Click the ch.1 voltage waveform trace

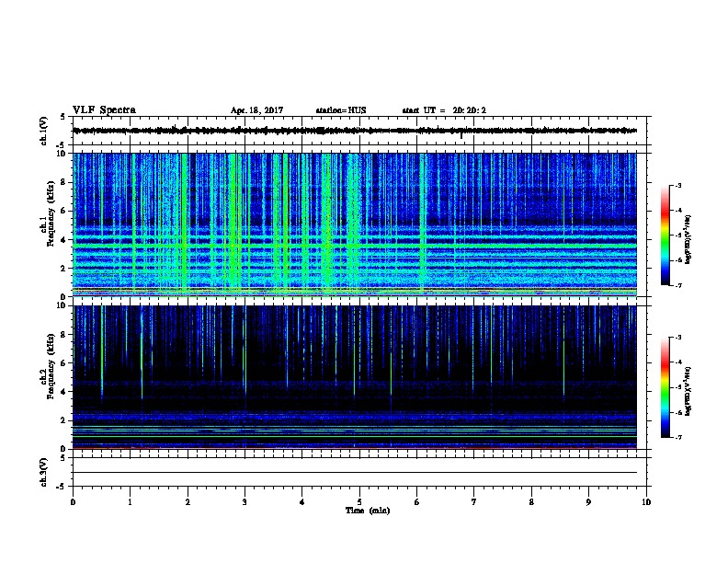(x=355, y=131)
